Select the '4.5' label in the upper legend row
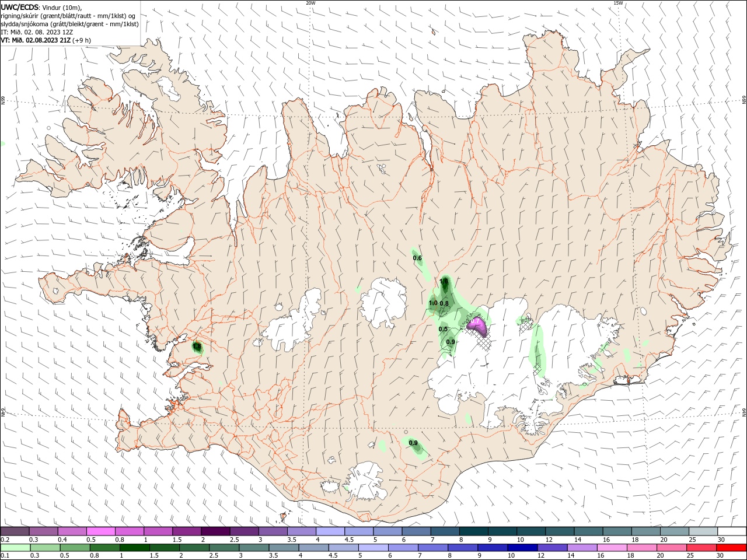747x560 pixels. coord(349,540)
